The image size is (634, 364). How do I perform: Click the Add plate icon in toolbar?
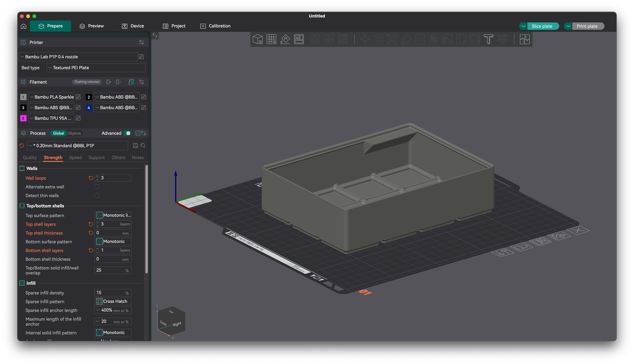pyautogui.click(x=271, y=39)
